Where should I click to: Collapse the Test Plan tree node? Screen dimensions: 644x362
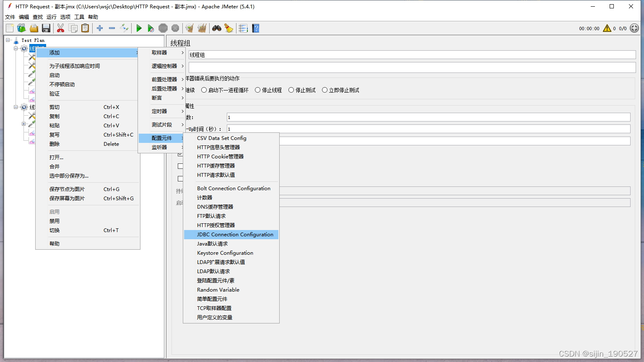click(8, 40)
